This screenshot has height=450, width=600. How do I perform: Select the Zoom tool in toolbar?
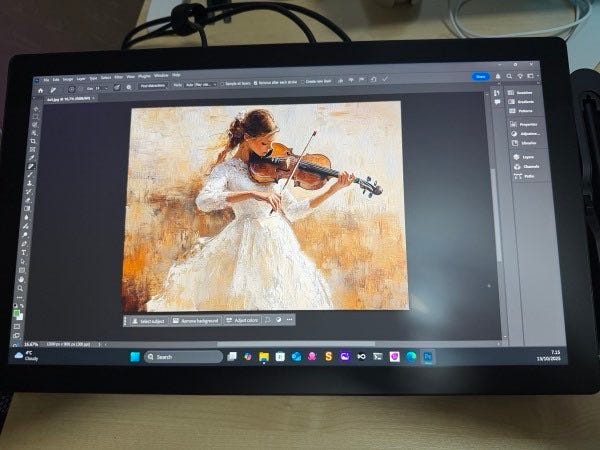(x=21, y=288)
